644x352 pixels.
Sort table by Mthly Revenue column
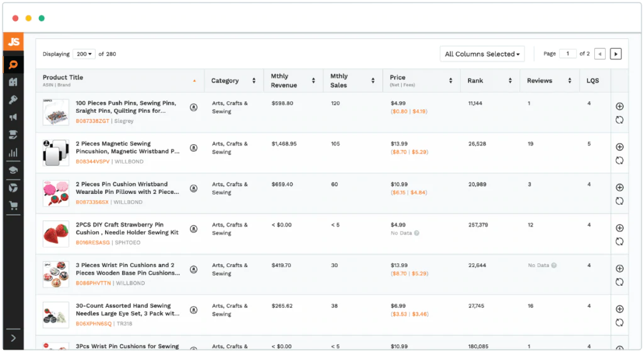point(313,81)
